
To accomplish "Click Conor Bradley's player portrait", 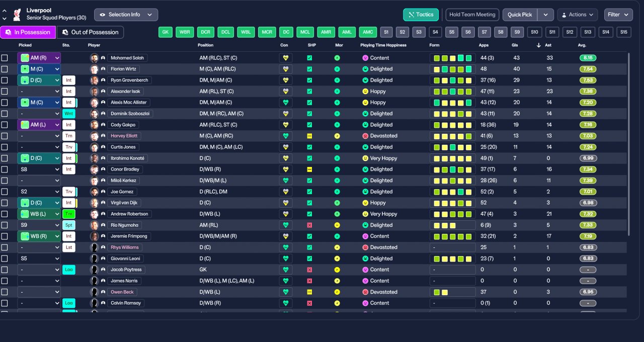I will coord(94,169).
